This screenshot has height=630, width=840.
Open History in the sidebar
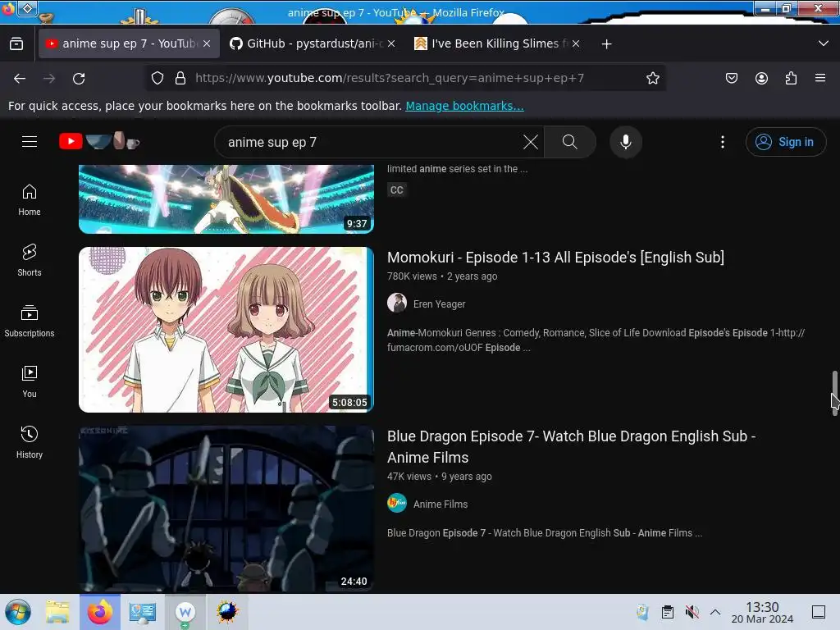pos(30,442)
